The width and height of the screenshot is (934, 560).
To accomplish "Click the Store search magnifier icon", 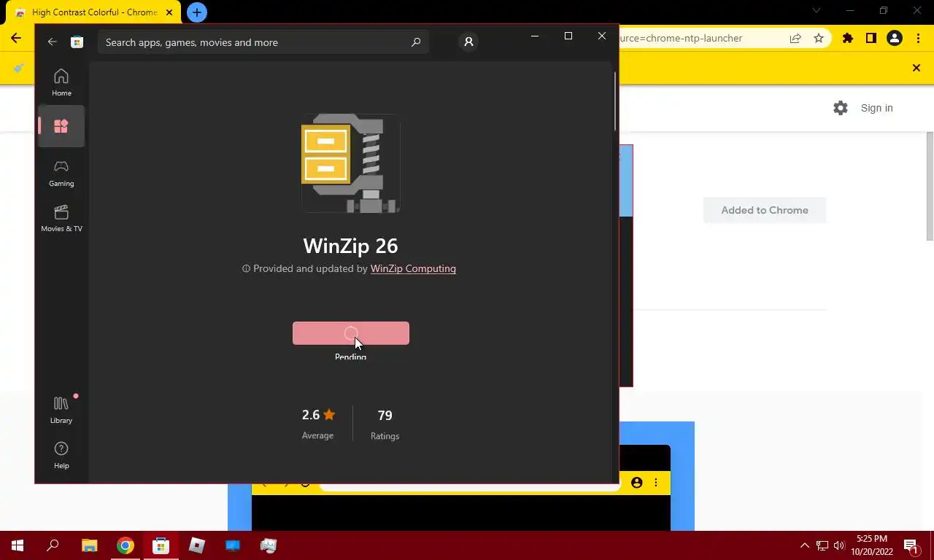I will point(416,42).
